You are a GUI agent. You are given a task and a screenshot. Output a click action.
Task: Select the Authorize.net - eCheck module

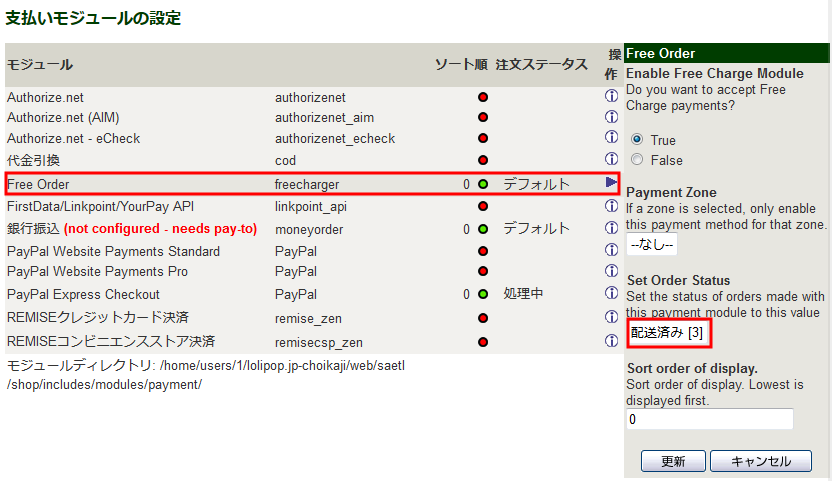(73, 139)
